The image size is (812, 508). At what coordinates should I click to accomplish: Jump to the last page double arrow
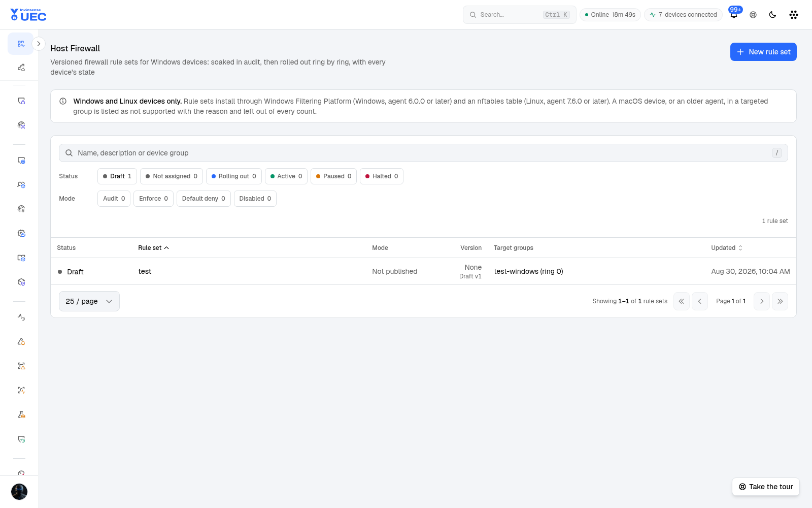point(780,301)
